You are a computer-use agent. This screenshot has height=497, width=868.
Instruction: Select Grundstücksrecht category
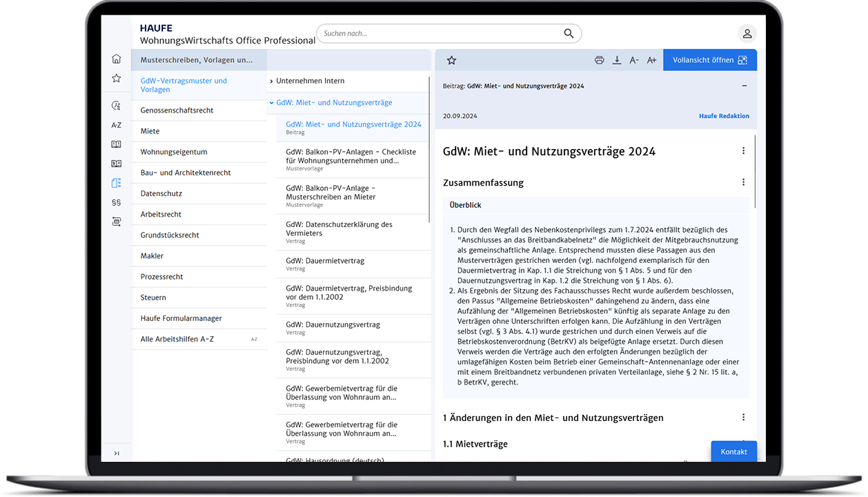click(x=199, y=235)
